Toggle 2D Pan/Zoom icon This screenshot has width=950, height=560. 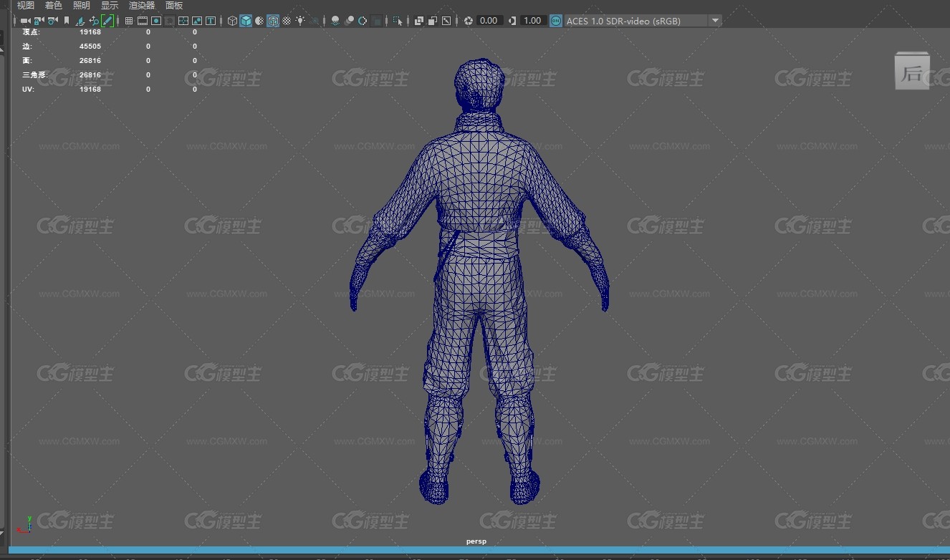pyautogui.click(x=94, y=21)
